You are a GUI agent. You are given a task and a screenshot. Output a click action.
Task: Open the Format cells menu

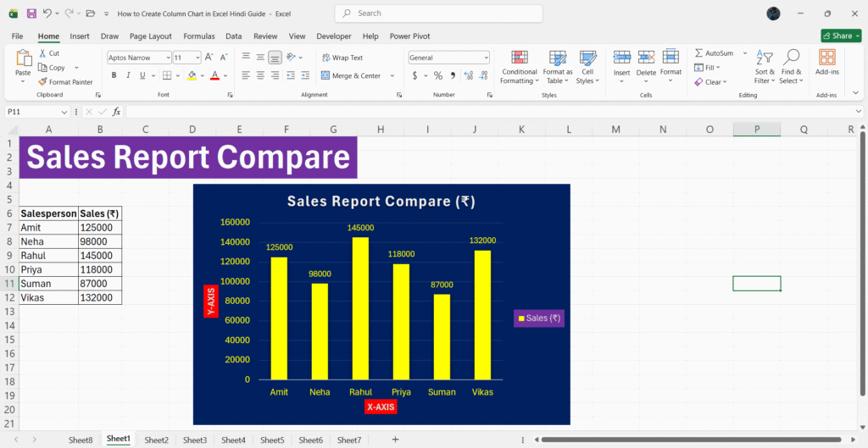pos(670,66)
